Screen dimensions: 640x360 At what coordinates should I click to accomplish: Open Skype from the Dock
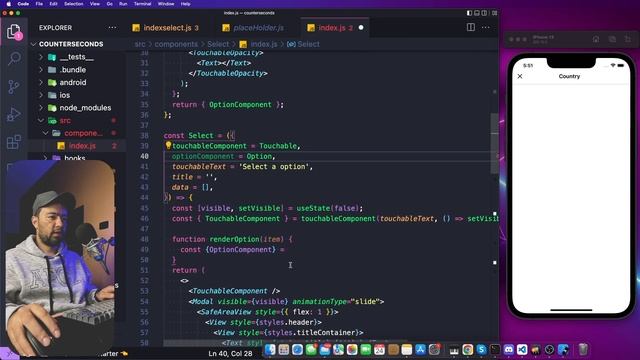[482, 349]
